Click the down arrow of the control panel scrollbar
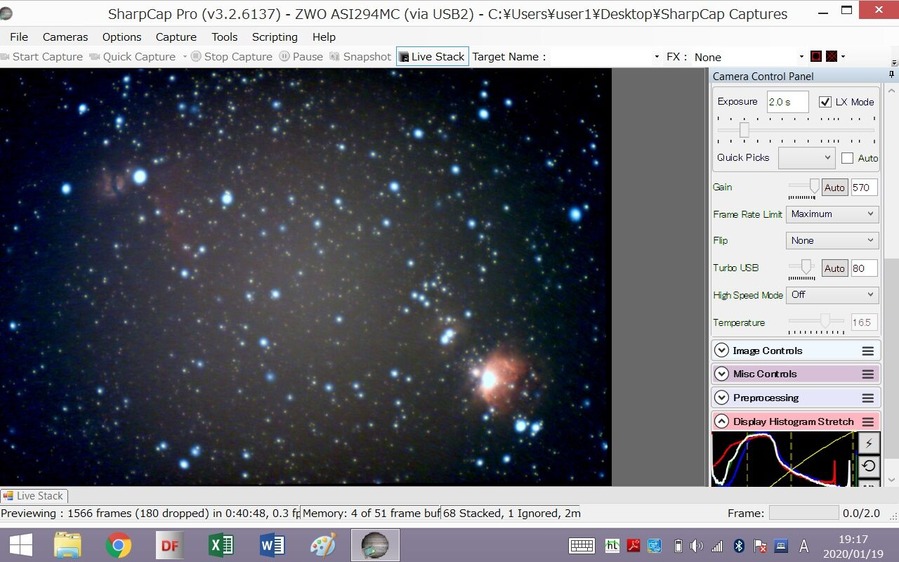This screenshot has height=562, width=899. 891,479
